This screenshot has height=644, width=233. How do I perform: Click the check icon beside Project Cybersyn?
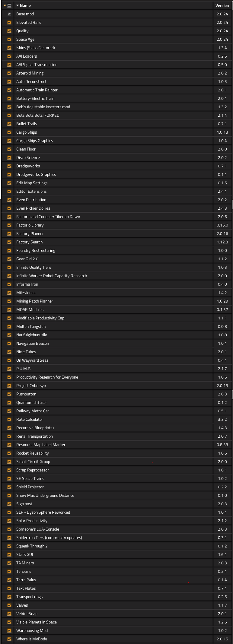pos(9,385)
